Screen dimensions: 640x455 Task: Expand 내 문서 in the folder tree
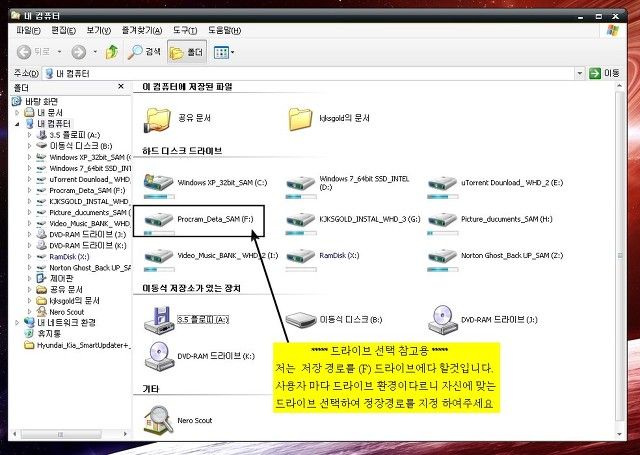coord(18,113)
